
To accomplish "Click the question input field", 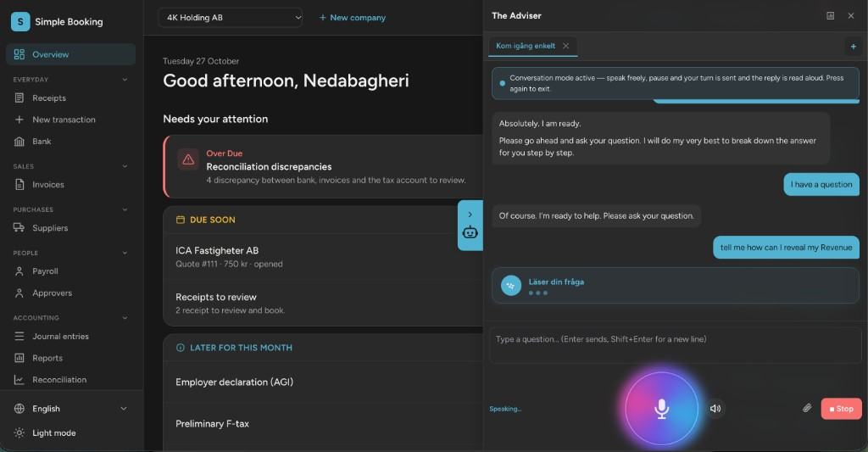I will (x=675, y=345).
